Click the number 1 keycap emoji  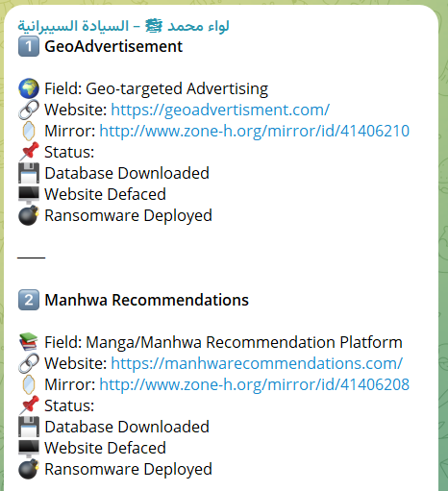click(29, 46)
